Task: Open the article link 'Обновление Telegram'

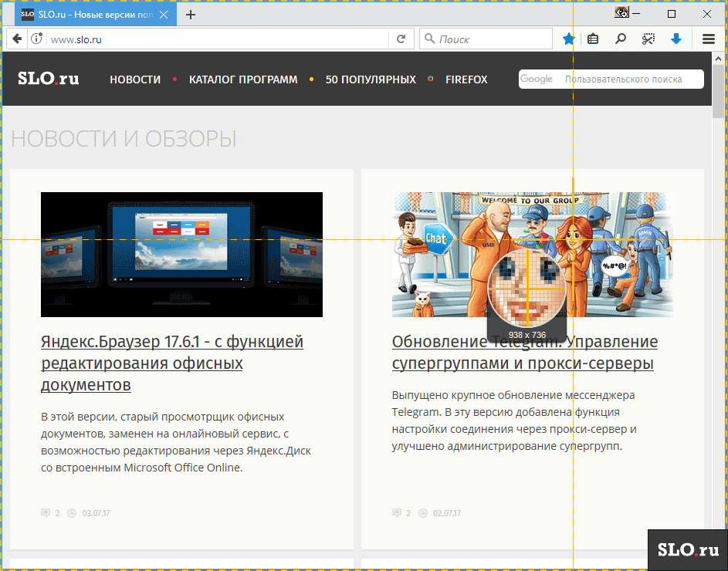Action: [525, 353]
